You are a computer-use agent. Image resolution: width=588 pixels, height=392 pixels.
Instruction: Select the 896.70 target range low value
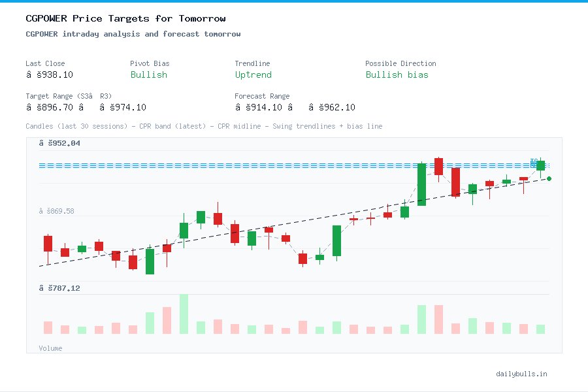coord(50,107)
